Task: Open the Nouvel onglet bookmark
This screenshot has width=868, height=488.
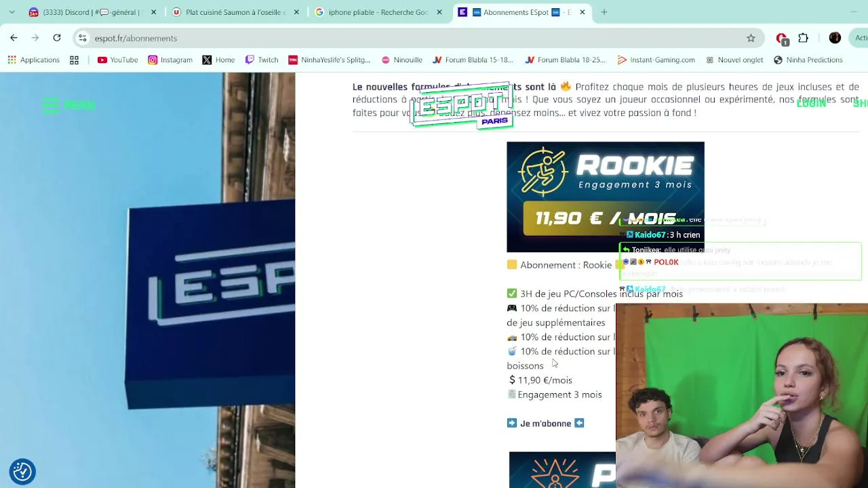Action: point(734,60)
